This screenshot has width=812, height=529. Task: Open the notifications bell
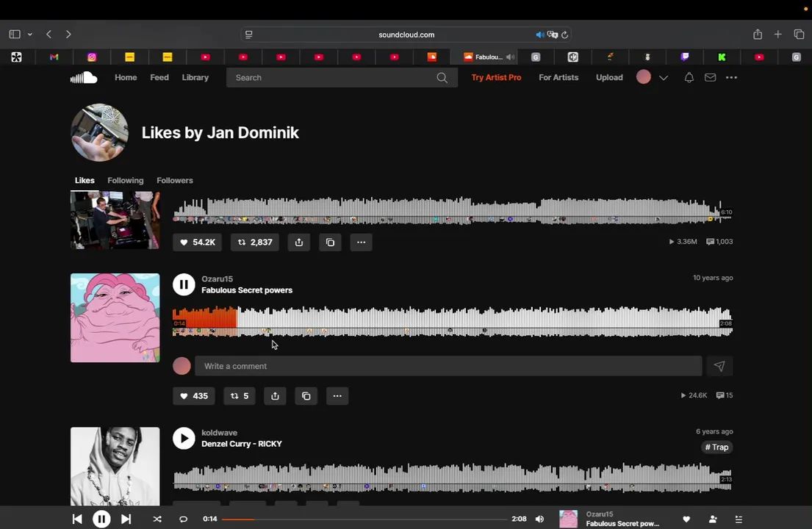[x=689, y=78]
